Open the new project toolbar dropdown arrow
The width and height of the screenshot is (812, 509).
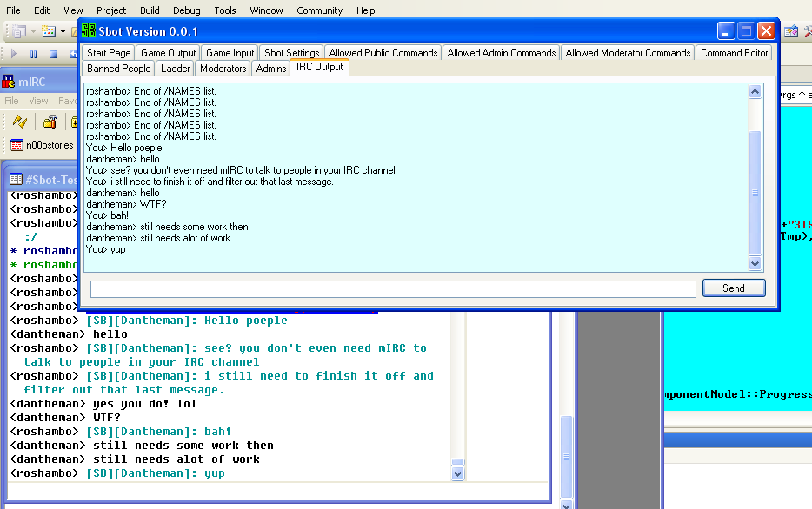(x=33, y=32)
